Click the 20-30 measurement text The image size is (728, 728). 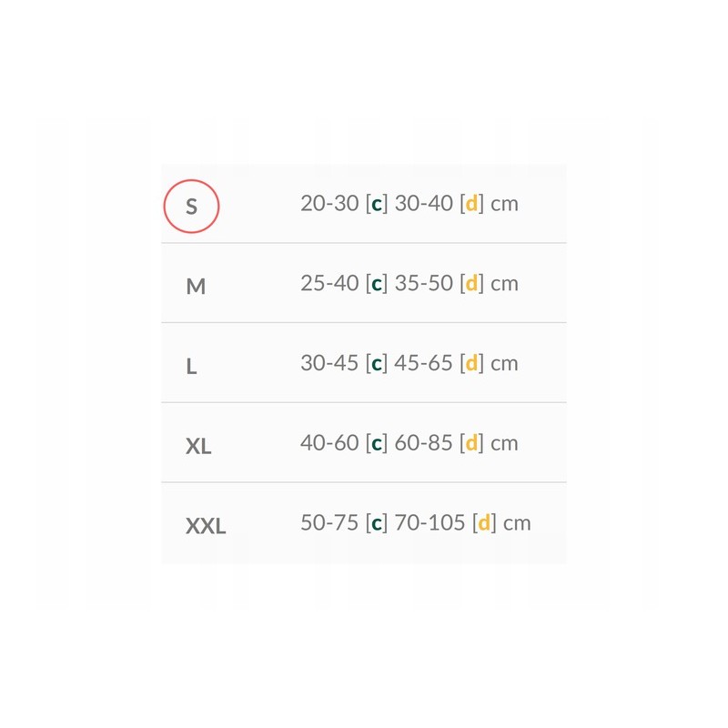329,204
